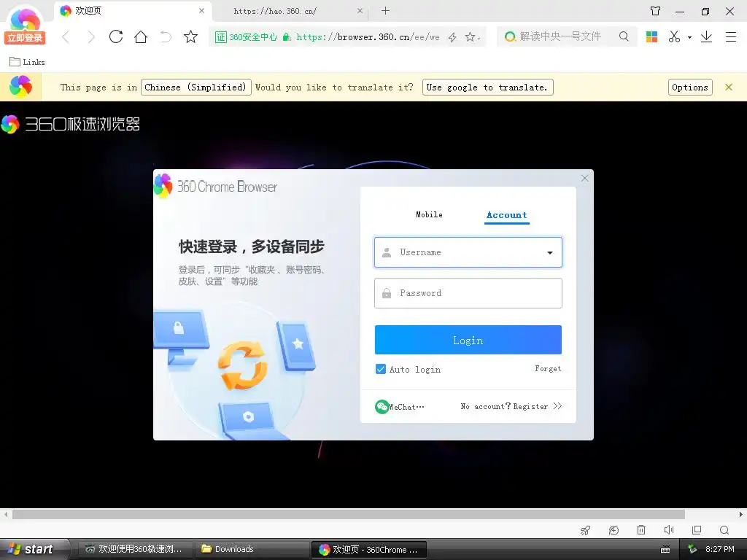This screenshot has height=560, width=747.
Task: Go back with the back arrow
Action: (x=66, y=36)
